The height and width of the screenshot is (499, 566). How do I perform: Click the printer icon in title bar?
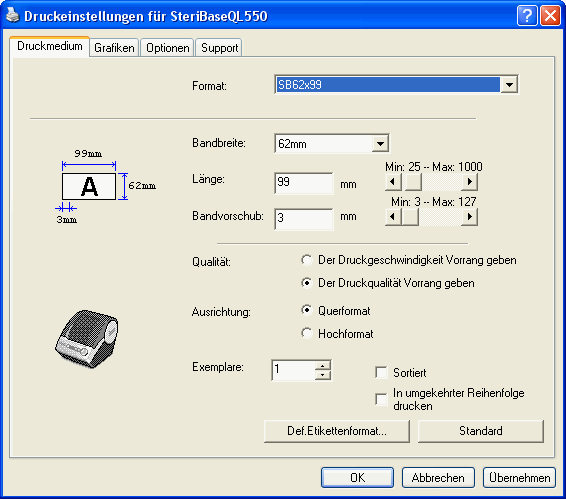coord(12,15)
